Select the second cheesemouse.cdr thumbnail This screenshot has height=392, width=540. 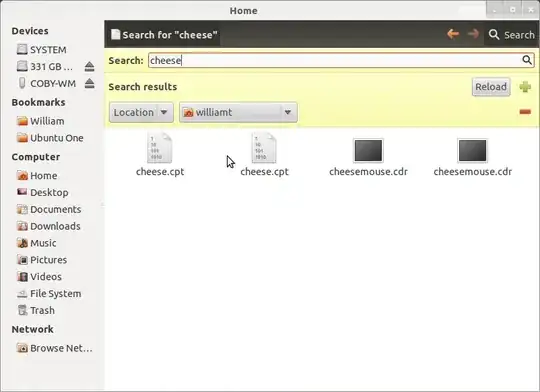pos(472,150)
